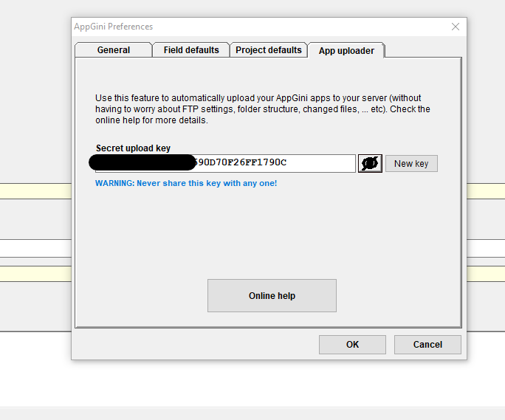Click the AppGini Preferences title text

point(114,27)
